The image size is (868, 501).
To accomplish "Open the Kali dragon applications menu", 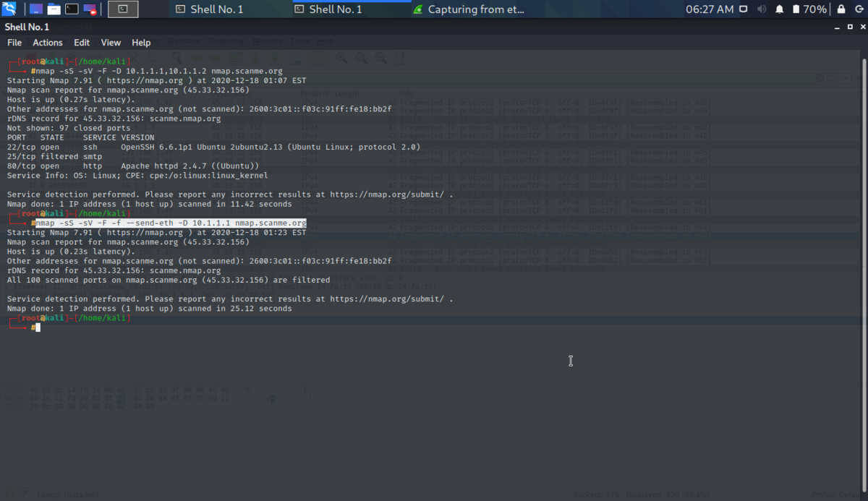I will (x=10, y=9).
